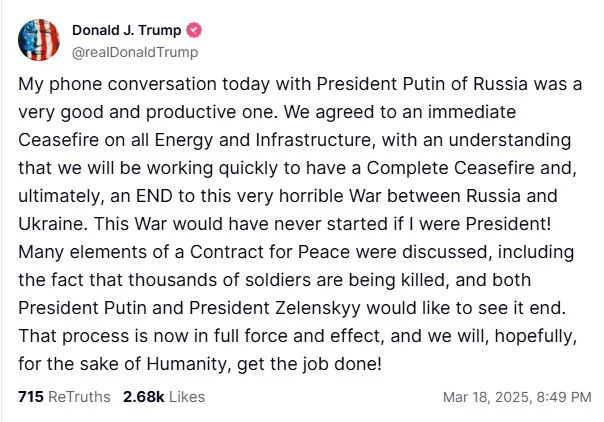The image size is (604, 422).
Task: Click the capitalized word END in post
Action: [x=154, y=196]
